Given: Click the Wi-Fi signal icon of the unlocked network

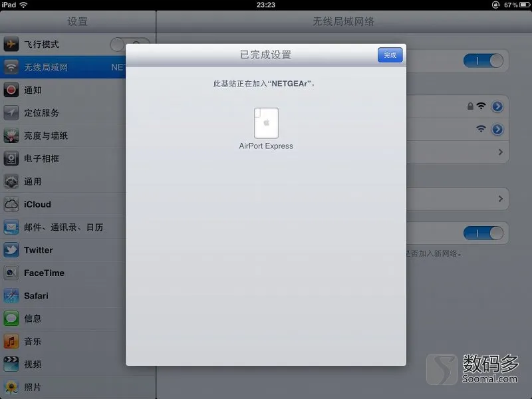Looking at the screenshot, I should [x=481, y=129].
